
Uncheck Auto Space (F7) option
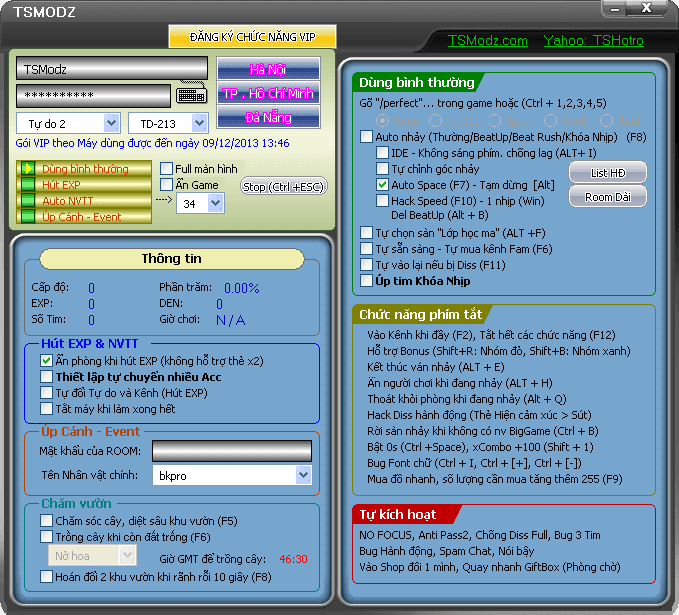pyautogui.click(x=383, y=185)
